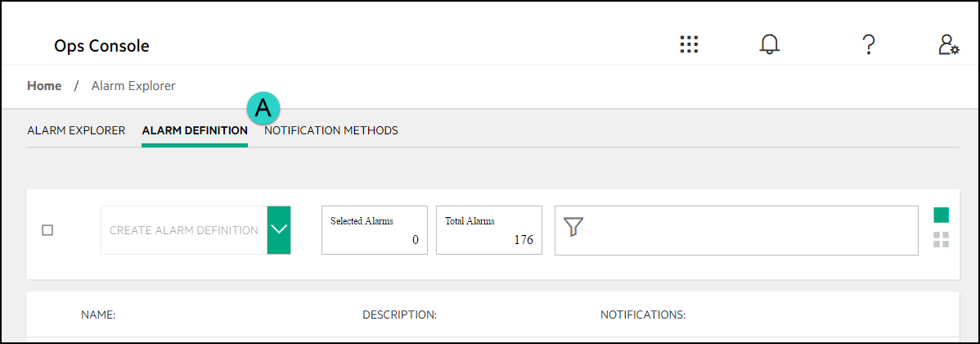Viewport: 980px width, 344px height.
Task: Tick the select-all alarms checkbox
Action: tap(47, 230)
